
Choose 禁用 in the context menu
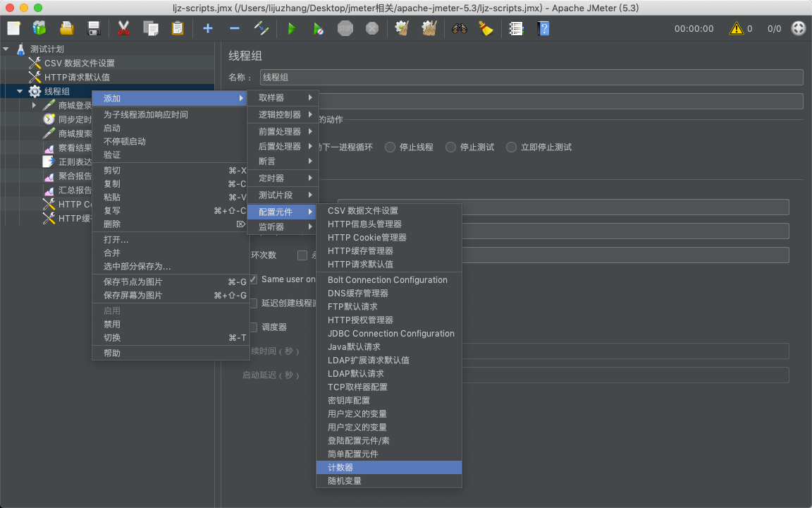click(x=171, y=324)
